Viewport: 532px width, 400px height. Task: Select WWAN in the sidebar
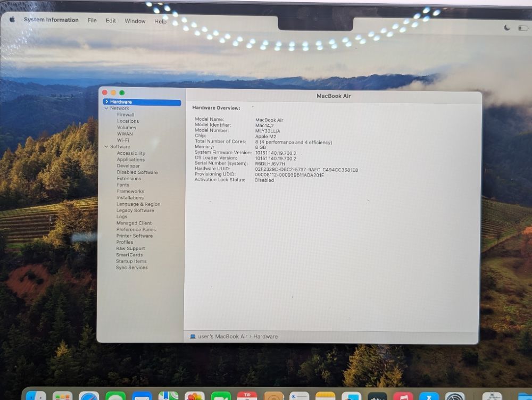point(125,134)
